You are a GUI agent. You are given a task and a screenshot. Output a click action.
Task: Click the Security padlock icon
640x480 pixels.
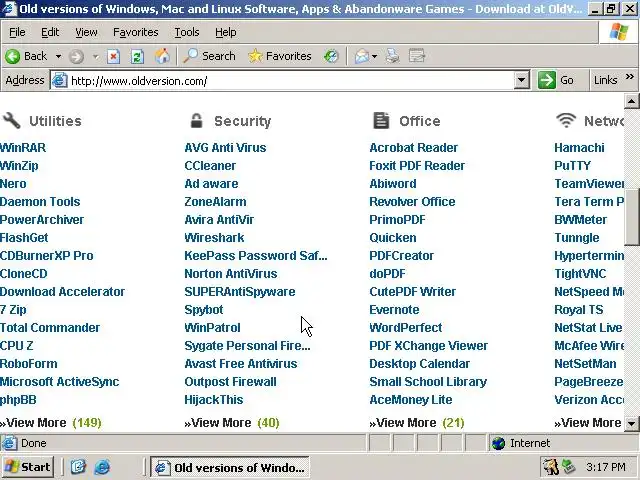[197, 120]
